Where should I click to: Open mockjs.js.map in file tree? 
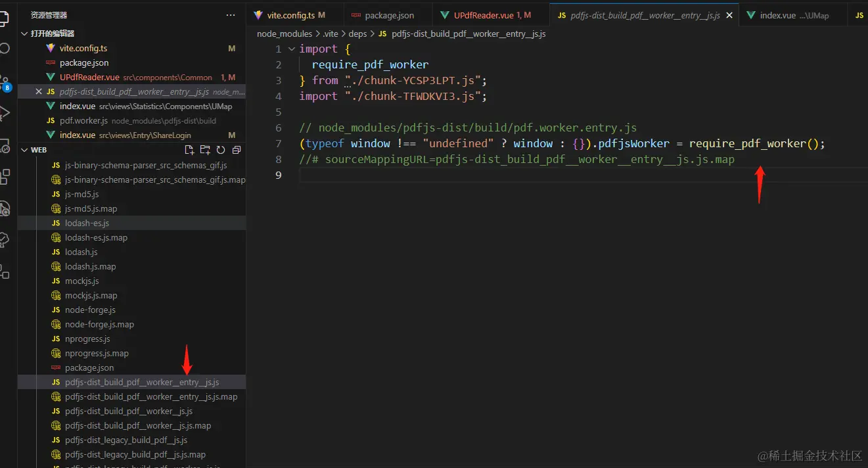[131, 295]
